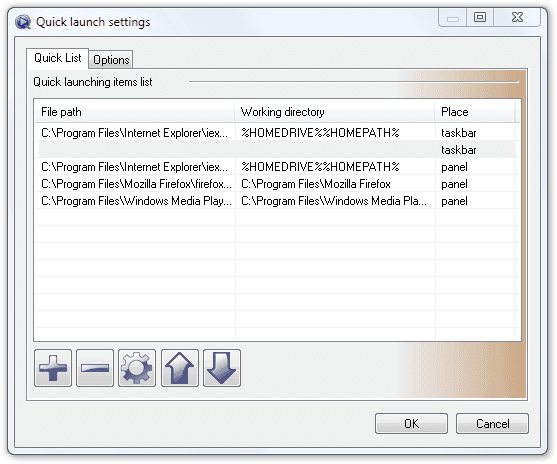Image resolution: width=557 pixels, height=464 pixels.
Task: Close the Quick launch settings window
Action: coord(517,18)
